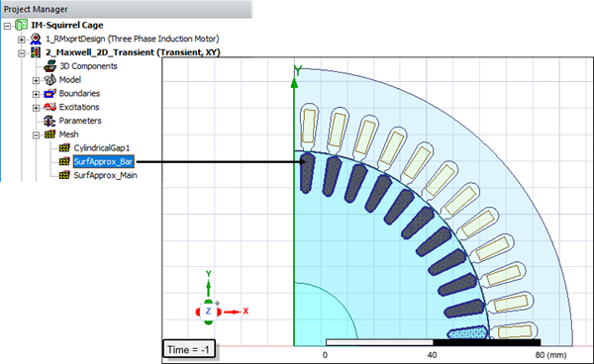Viewport: 594px width, 364px height.
Task: Click the Z face of orientation gizmo
Action: pyautogui.click(x=208, y=312)
